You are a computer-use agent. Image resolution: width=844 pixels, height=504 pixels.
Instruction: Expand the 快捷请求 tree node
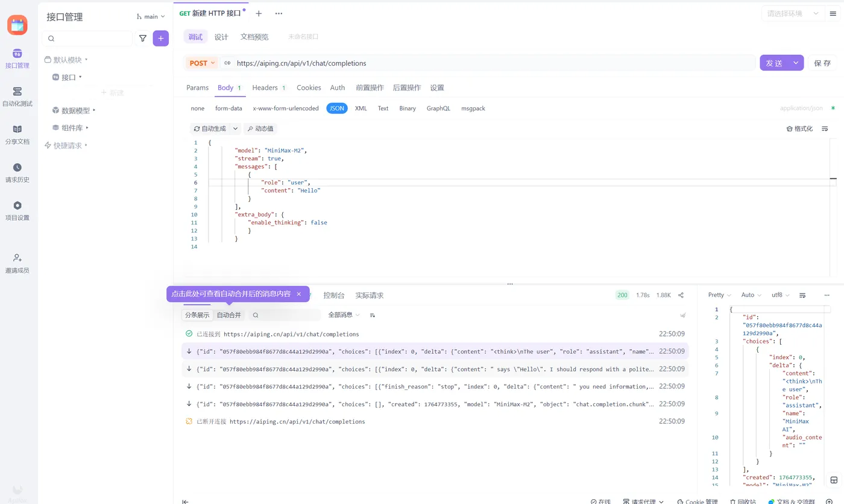[x=86, y=145]
